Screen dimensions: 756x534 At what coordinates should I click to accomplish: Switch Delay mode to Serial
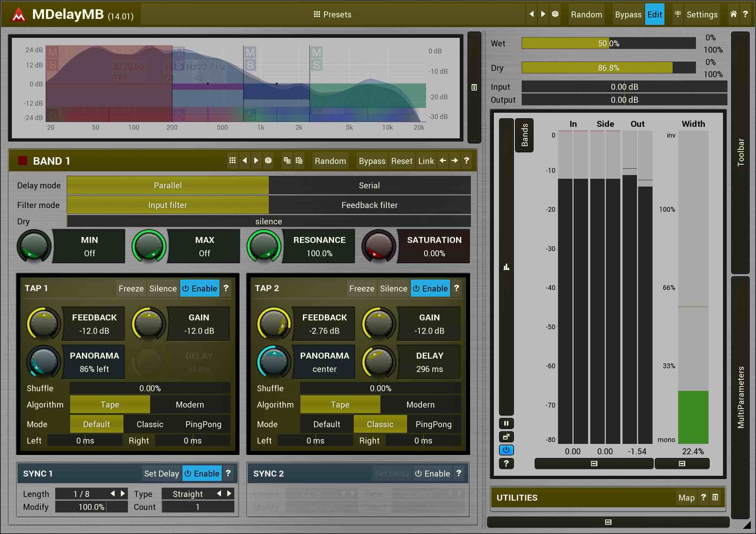tap(369, 185)
